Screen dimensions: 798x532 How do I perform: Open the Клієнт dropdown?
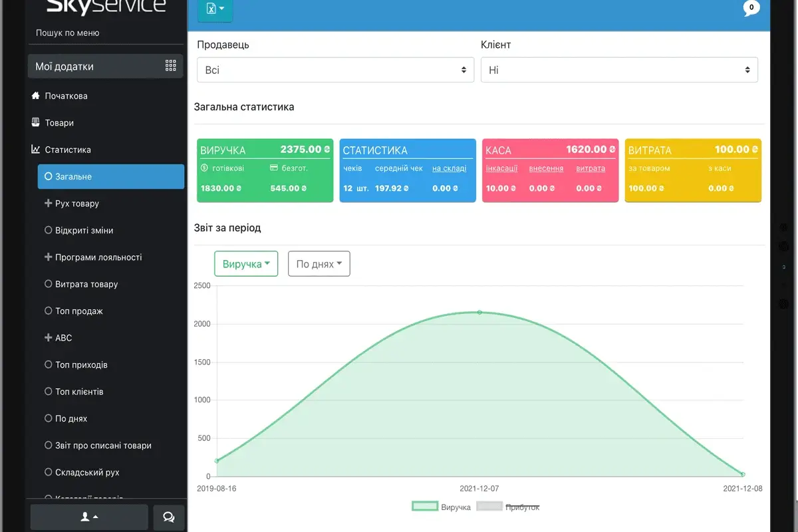(x=619, y=70)
